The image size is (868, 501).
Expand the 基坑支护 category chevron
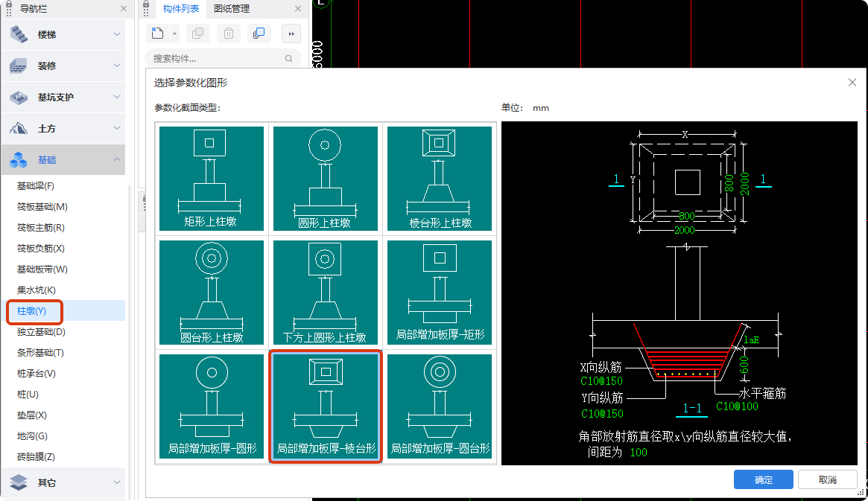[117, 97]
